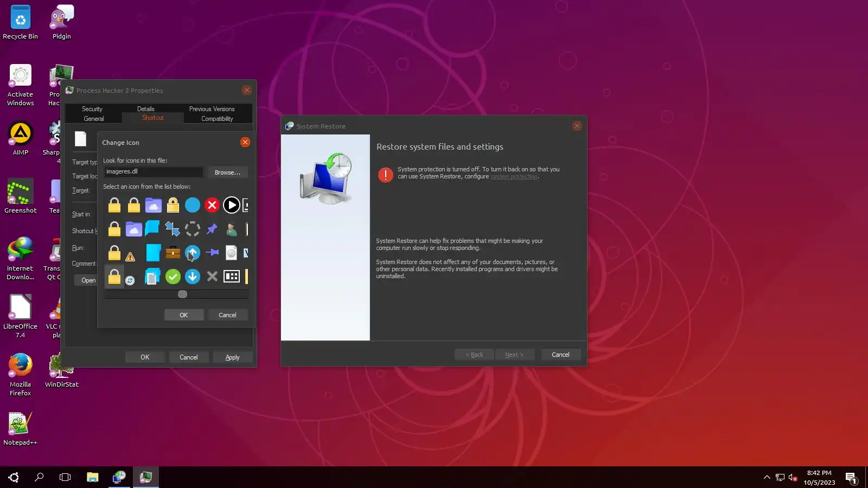The height and width of the screenshot is (488, 868).
Task: Pick the brown briefcase icon
Action: [173, 253]
